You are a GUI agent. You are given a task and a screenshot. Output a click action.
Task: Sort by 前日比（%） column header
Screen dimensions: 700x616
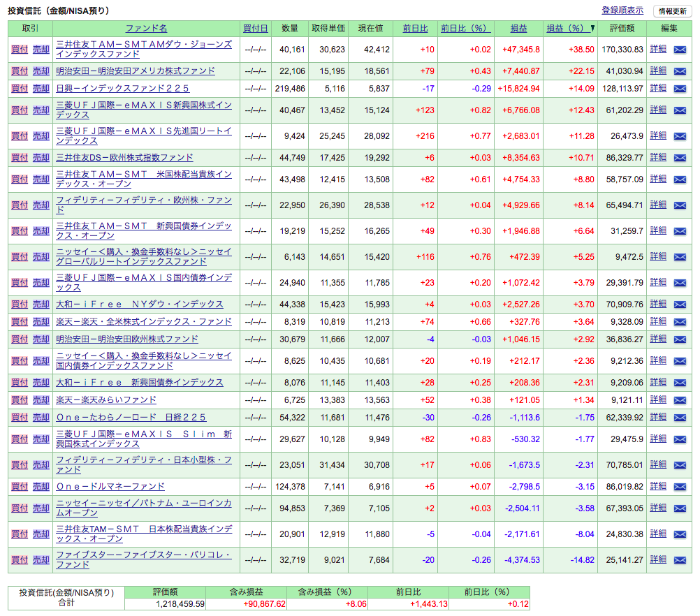(x=466, y=29)
